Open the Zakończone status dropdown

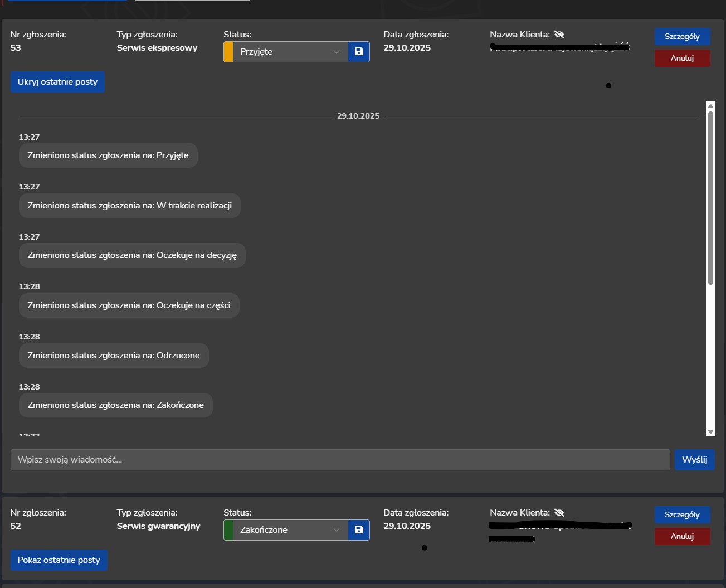pos(290,530)
